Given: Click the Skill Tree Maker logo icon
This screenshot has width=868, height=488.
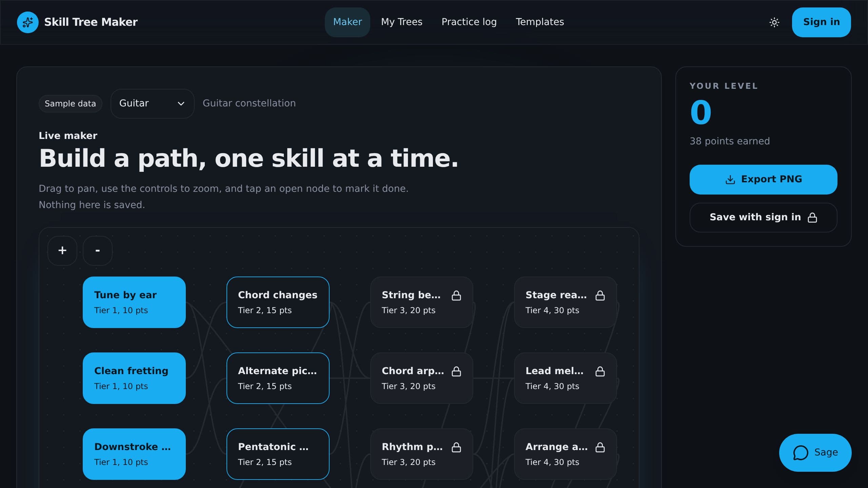Looking at the screenshot, I should 28,22.
